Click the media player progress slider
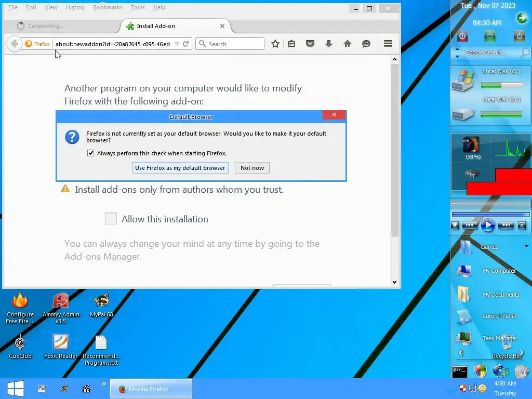This screenshot has height=399, width=532. tap(490, 215)
